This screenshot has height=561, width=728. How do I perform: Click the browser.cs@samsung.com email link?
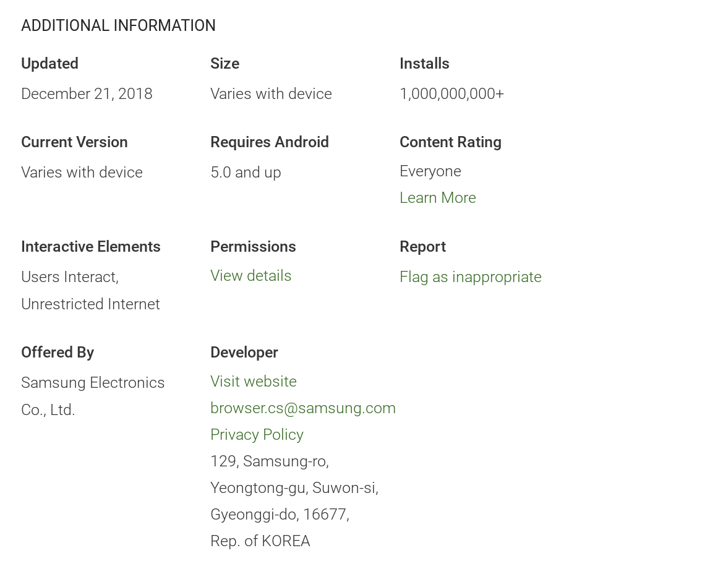[x=302, y=408]
